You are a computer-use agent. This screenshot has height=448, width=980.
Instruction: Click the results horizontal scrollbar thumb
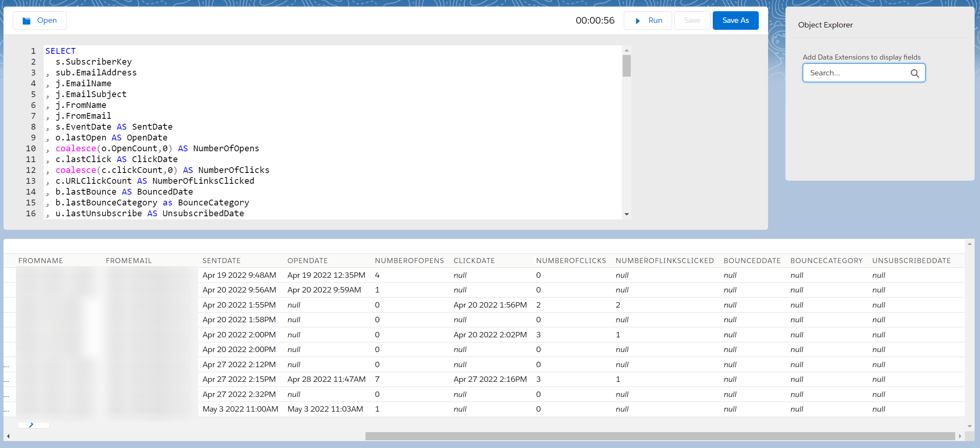pyautogui.click(x=659, y=436)
